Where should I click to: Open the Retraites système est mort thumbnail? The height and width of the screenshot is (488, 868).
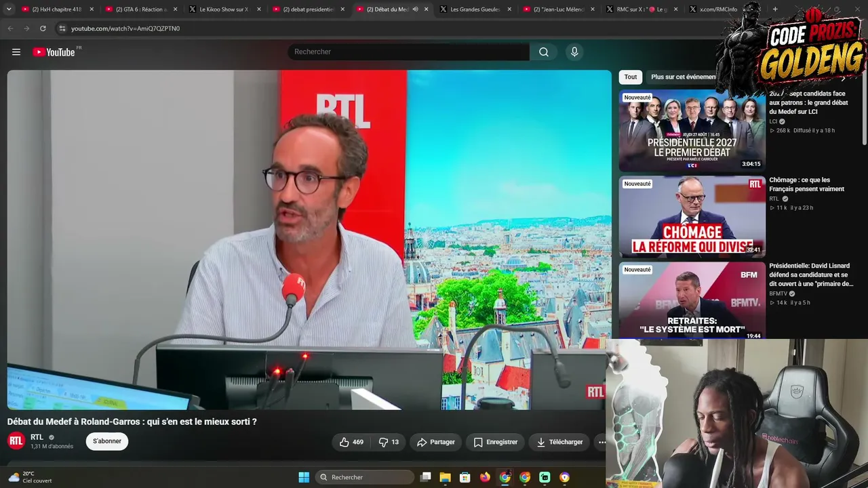click(x=692, y=300)
